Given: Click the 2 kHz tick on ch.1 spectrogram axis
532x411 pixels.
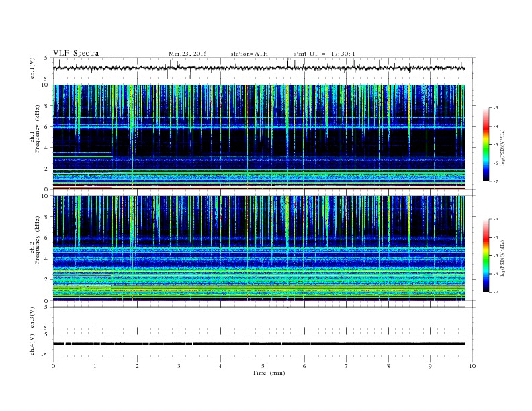Looking at the screenshot, I should 47,169.
